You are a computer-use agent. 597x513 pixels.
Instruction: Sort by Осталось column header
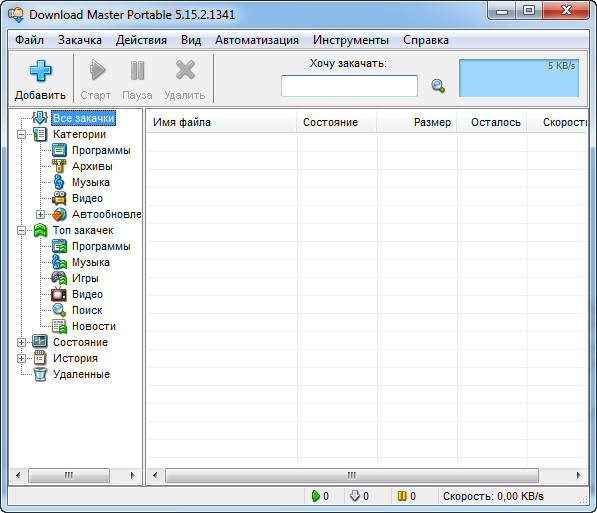point(492,122)
